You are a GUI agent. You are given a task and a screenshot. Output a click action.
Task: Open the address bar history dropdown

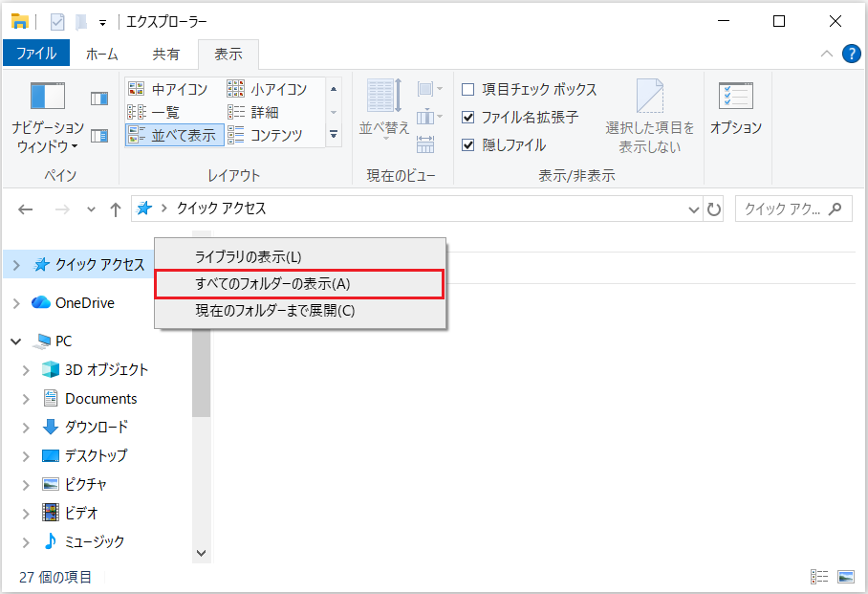[x=693, y=209]
